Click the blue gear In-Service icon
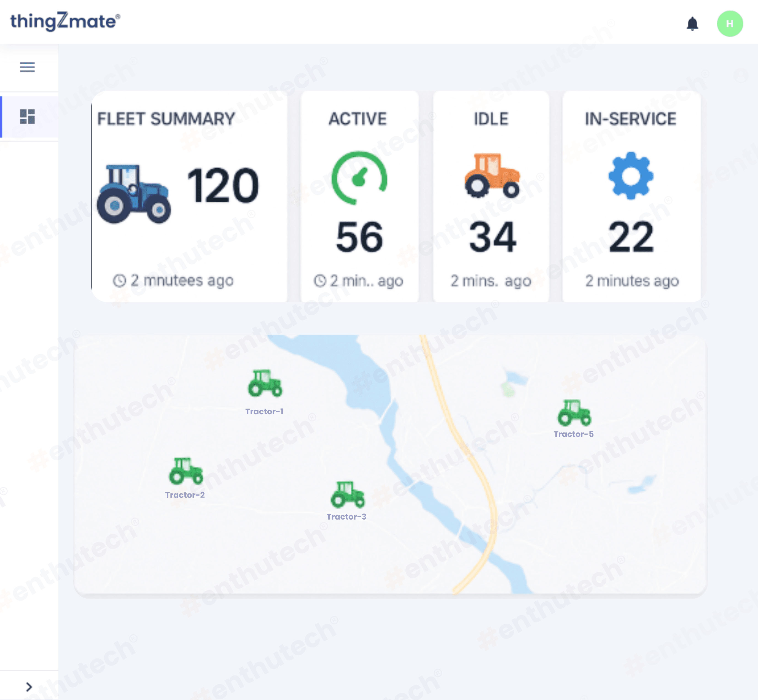 pos(631,176)
